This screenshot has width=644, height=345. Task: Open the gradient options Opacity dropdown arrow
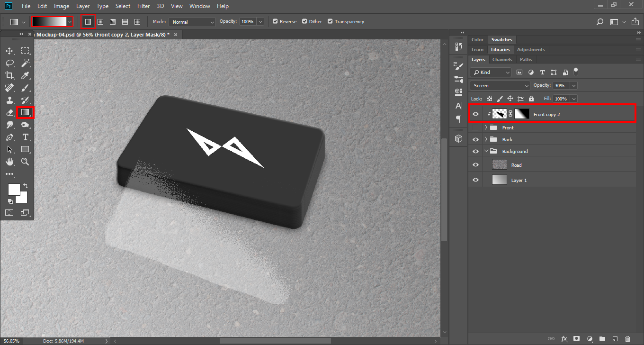pos(261,22)
